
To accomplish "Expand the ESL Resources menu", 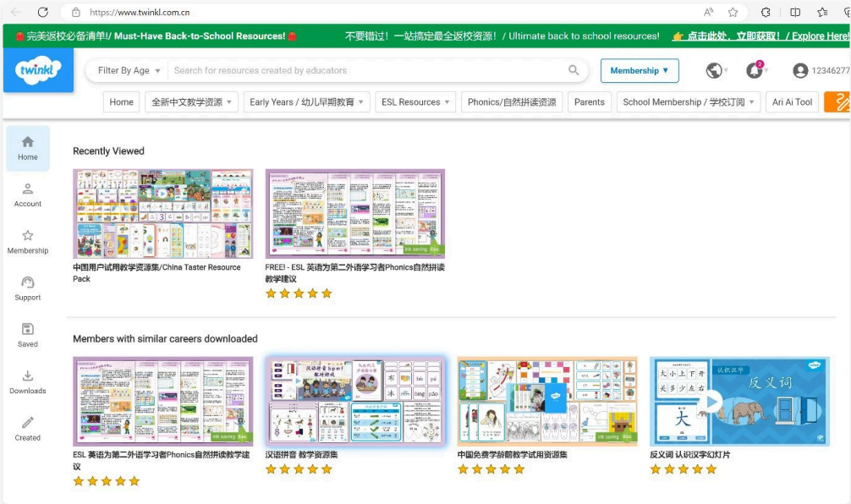I will click(415, 102).
